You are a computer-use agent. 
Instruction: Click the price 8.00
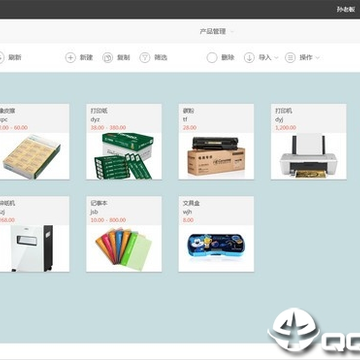pos(188,220)
